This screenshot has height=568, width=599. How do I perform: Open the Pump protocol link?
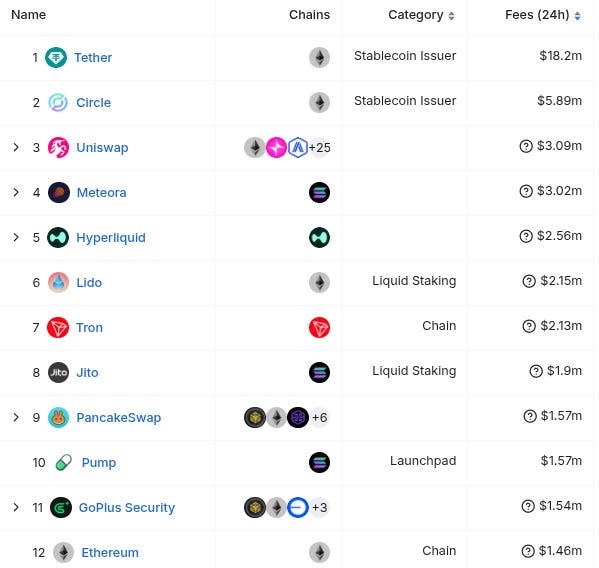(x=99, y=463)
